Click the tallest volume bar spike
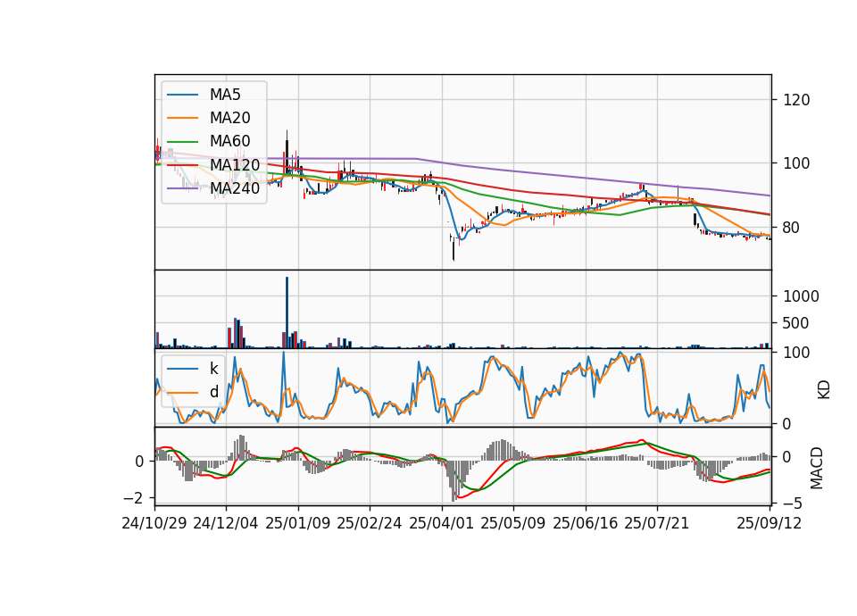This screenshot has width=857, height=616. 287,312
